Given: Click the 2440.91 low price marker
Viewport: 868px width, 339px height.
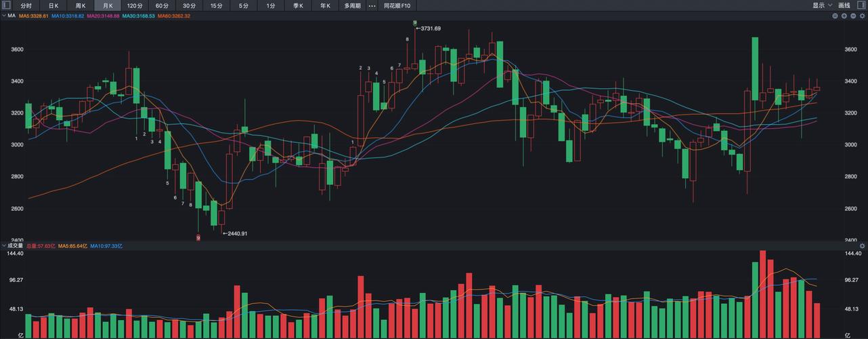Looking at the screenshot, I should tap(235, 234).
